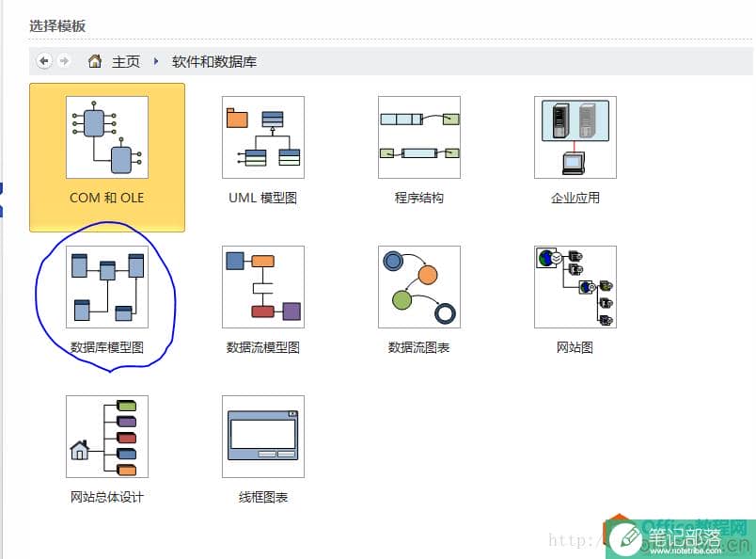Expand the breadcrumb arrow after 主页
The width and height of the screenshot is (756, 559).
click(156, 61)
